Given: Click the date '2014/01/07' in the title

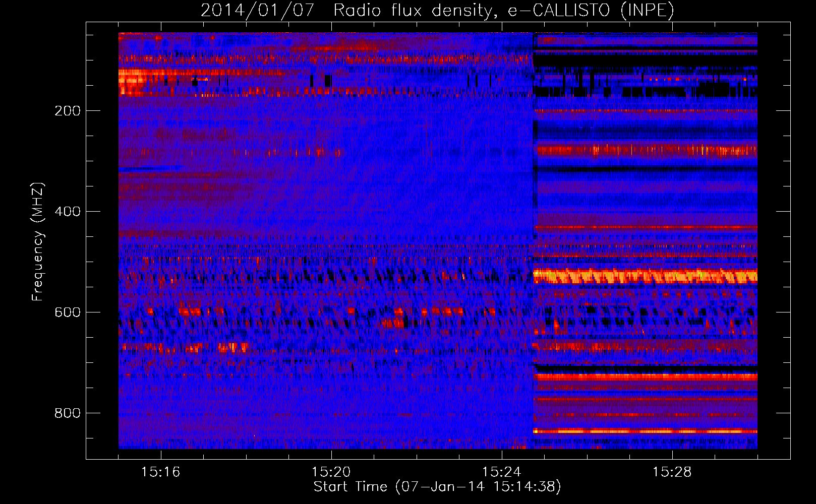Looking at the screenshot, I should (257, 10).
